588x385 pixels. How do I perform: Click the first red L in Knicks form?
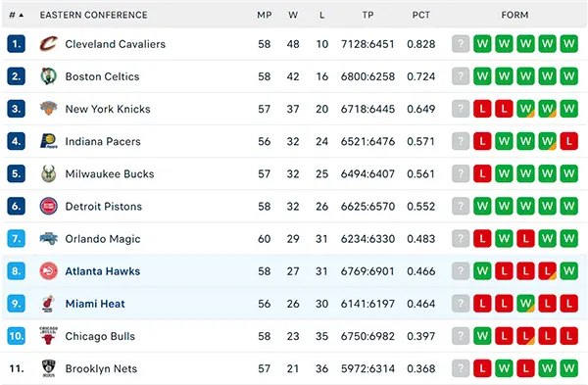coord(482,109)
